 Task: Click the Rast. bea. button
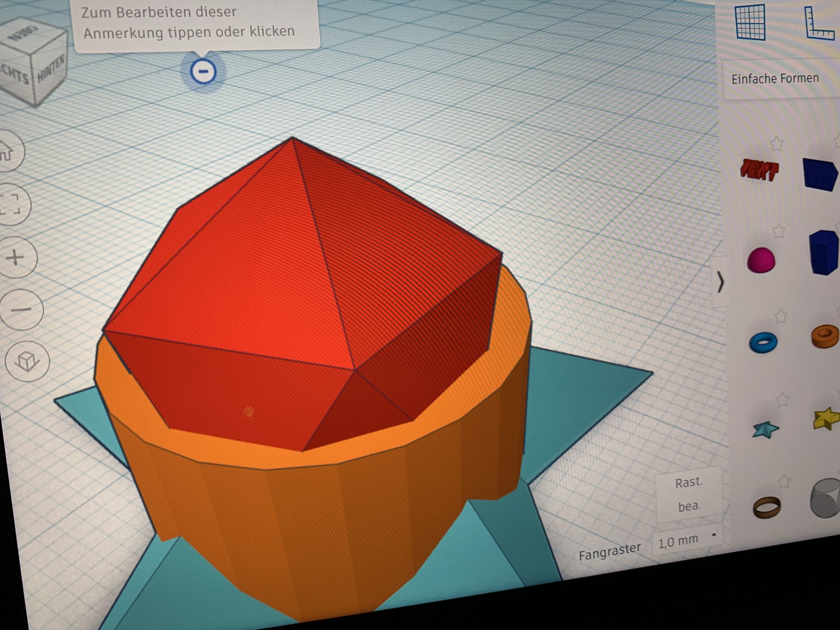[x=689, y=494]
